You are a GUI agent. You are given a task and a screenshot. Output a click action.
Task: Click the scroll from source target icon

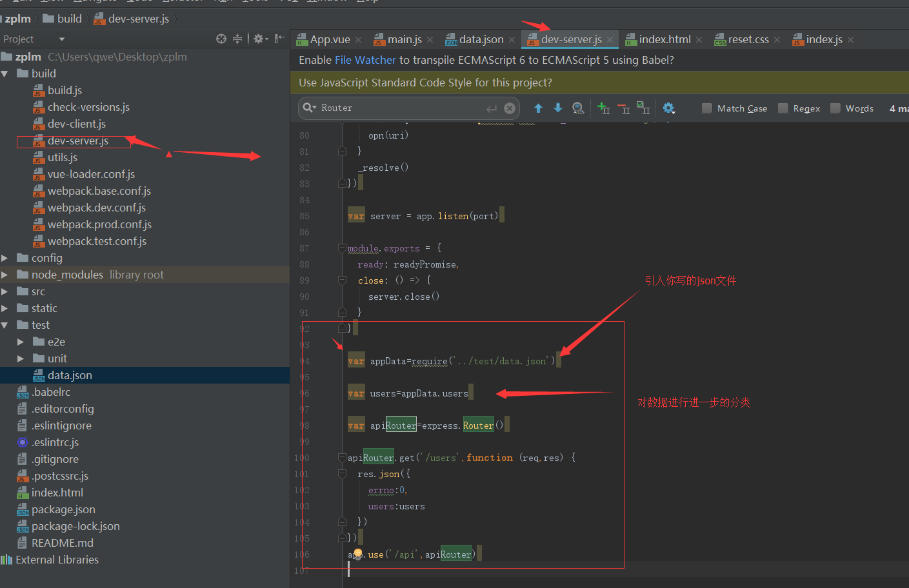221,39
